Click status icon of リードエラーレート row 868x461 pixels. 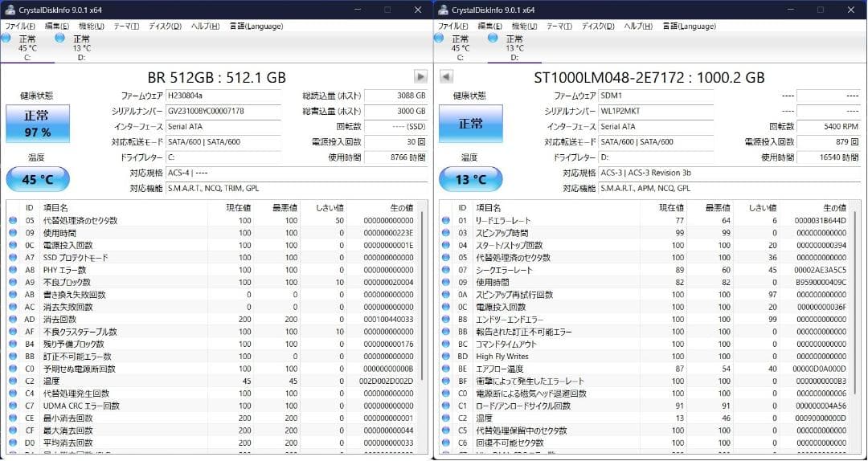pos(445,220)
